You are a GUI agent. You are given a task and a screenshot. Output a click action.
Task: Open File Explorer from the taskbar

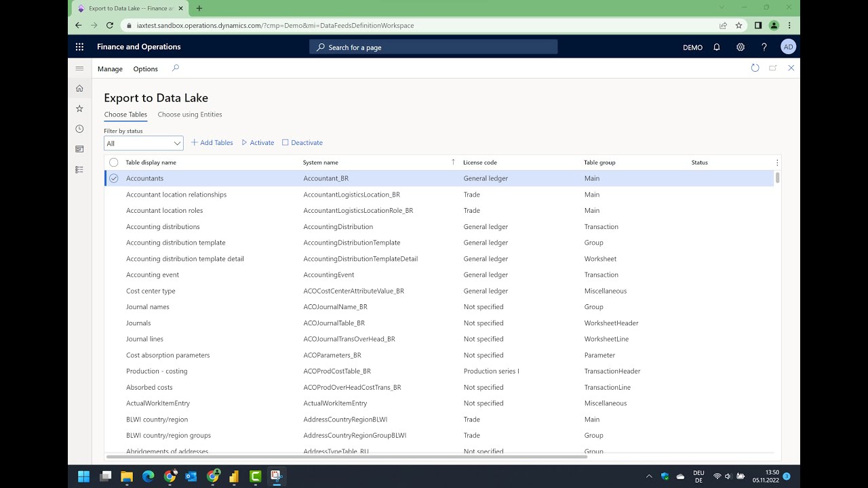127,476
